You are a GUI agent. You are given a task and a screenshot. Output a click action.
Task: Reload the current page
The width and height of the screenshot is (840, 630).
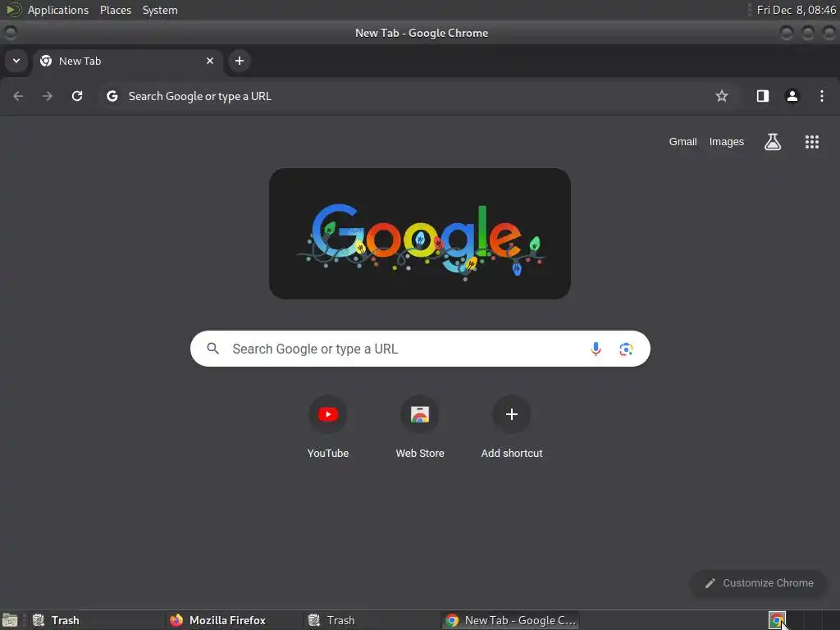pyautogui.click(x=77, y=96)
